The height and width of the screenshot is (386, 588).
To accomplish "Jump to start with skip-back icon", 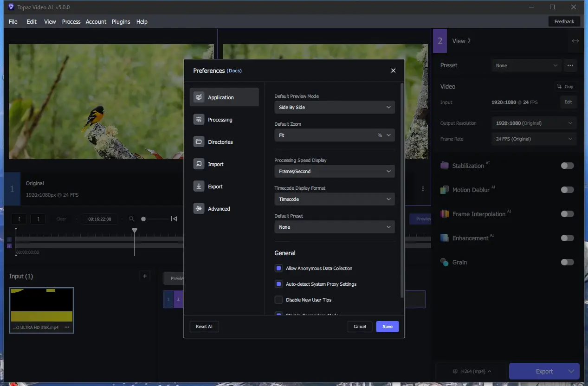I will click(174, 219).
